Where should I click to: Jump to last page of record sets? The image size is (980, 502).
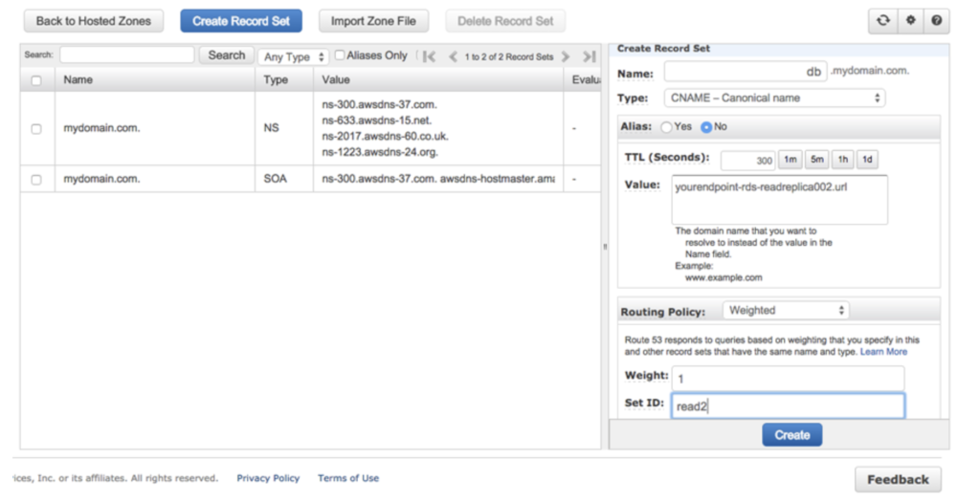click(x=589, y=56)
